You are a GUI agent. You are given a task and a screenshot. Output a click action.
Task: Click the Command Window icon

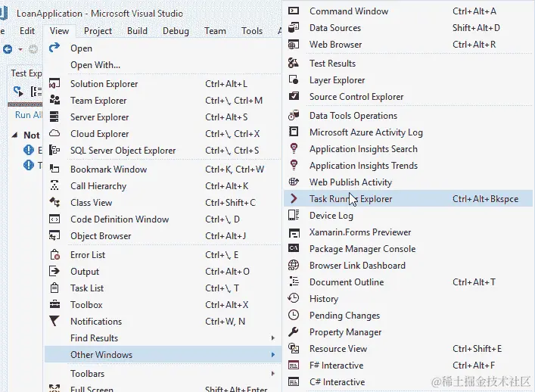point(294,11)
